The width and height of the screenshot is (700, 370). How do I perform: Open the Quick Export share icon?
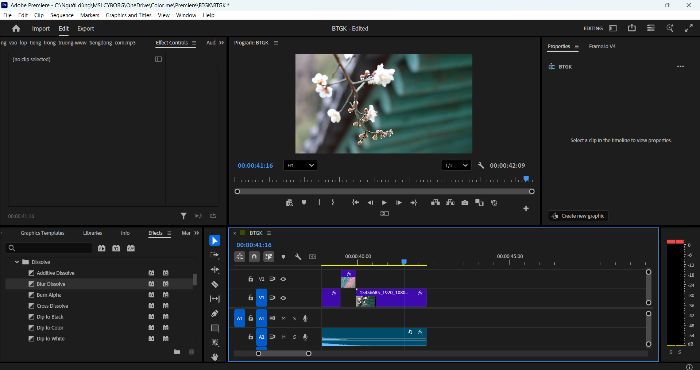(632, 28)
